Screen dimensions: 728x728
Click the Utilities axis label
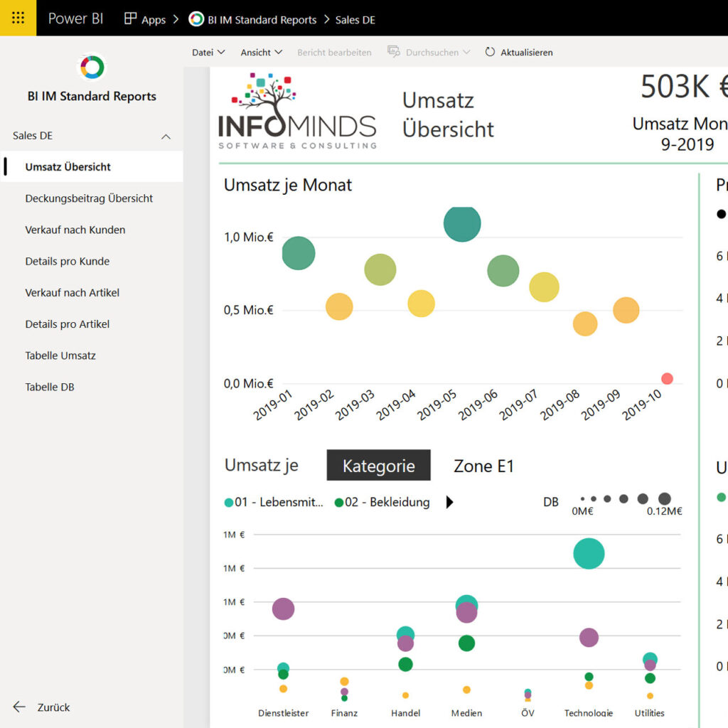tap(650, 712)
